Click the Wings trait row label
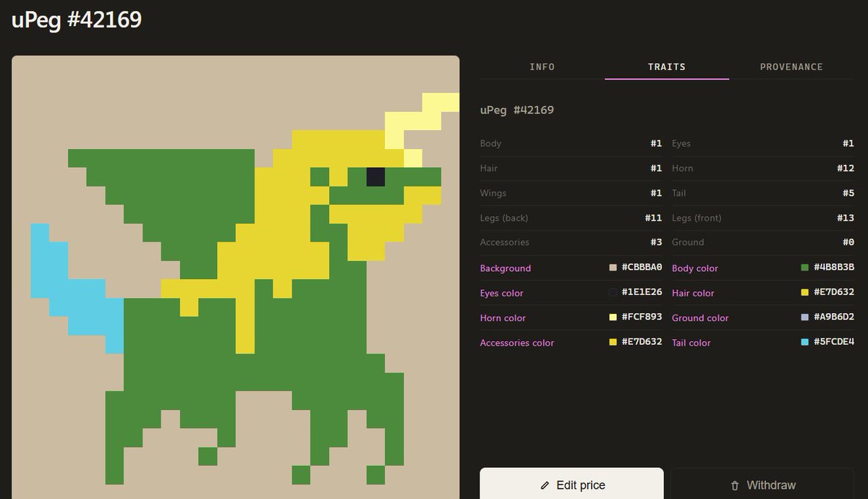868x499 pixels. click(x=493, y=193)
